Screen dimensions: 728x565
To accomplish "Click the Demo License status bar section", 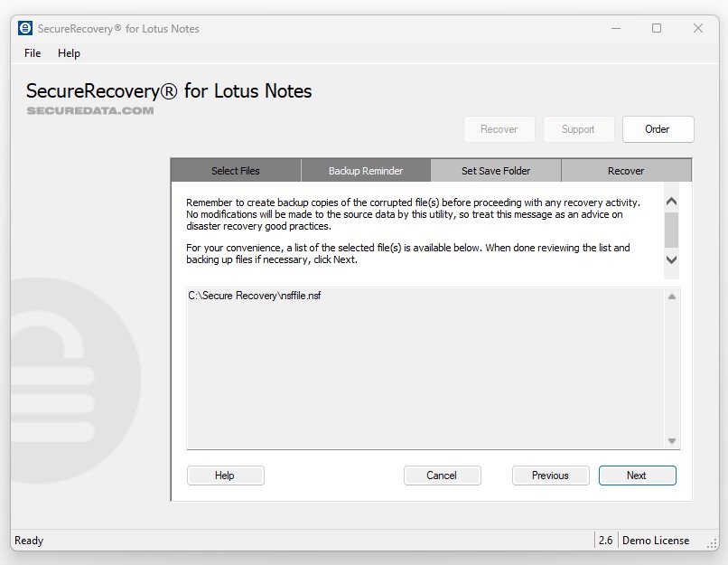I will 657,540.
